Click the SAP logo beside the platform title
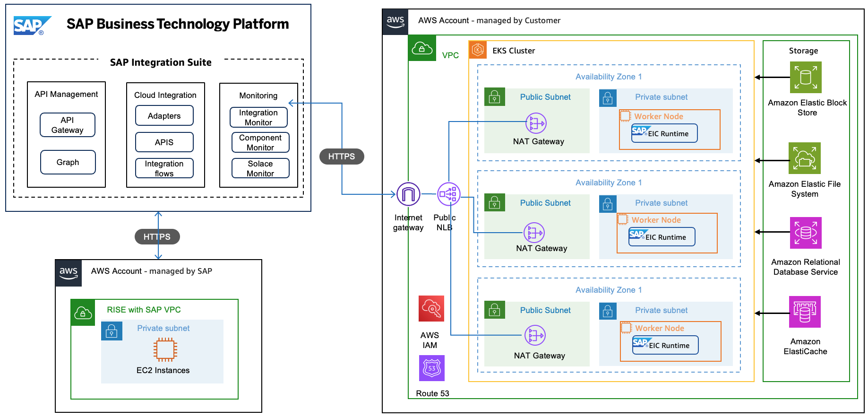 [31, 26]
